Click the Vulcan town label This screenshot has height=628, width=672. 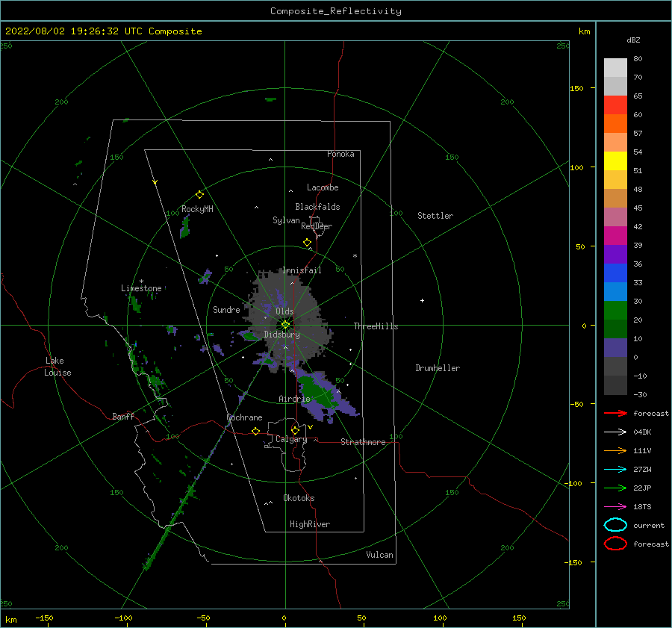379,555
